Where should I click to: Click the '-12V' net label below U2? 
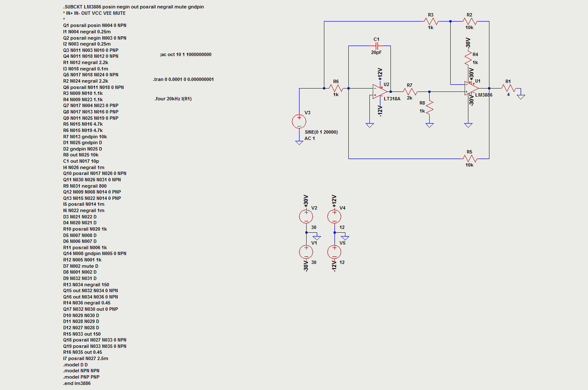point(380,111)
